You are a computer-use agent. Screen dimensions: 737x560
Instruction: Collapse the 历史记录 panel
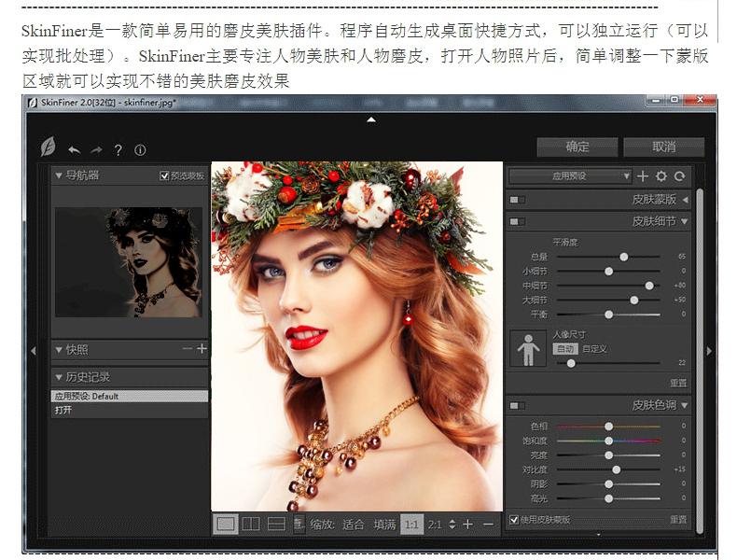point(59,377)
